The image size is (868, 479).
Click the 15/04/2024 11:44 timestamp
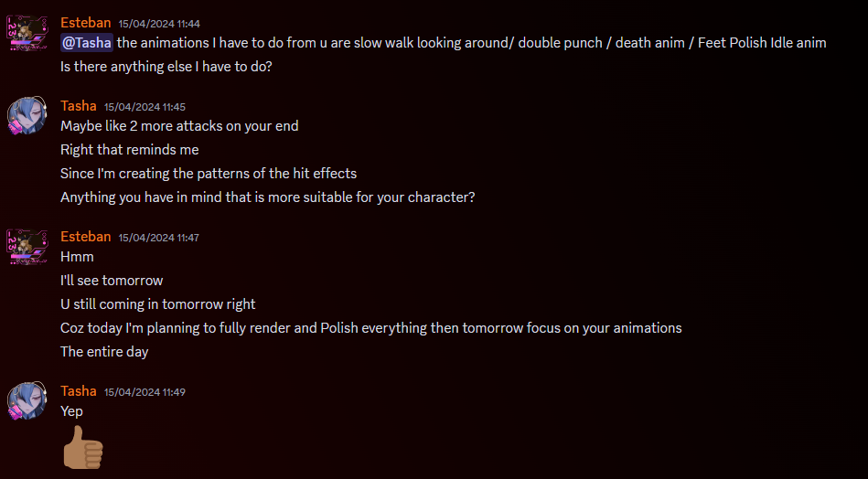click(x=159, y=24)
